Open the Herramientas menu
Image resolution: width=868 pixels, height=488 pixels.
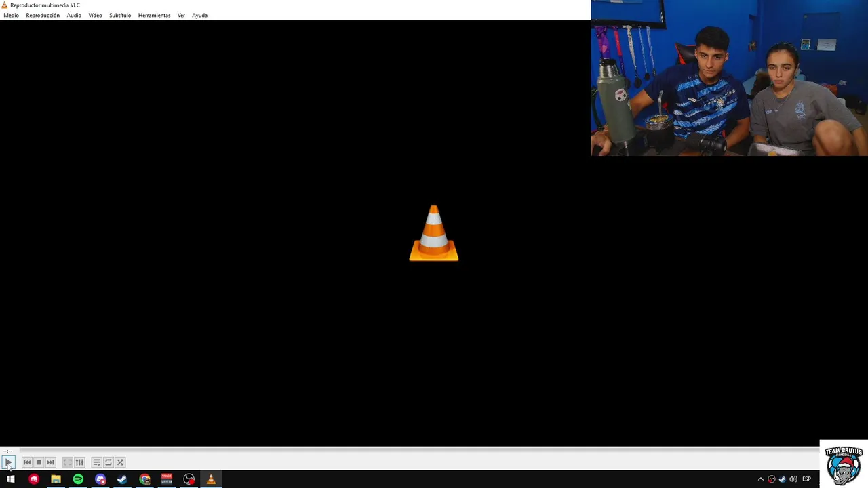[x=154, y=15]
